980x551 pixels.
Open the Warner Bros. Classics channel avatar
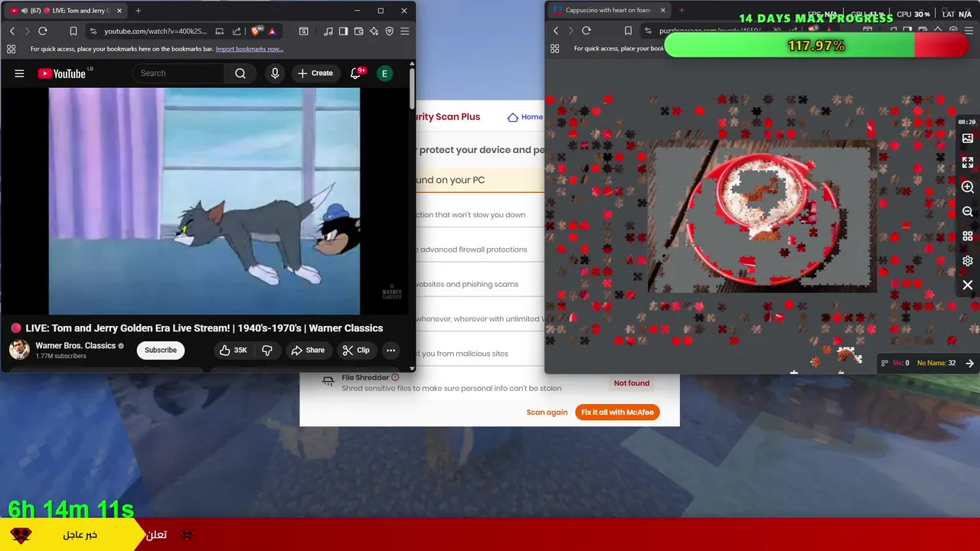19,350
